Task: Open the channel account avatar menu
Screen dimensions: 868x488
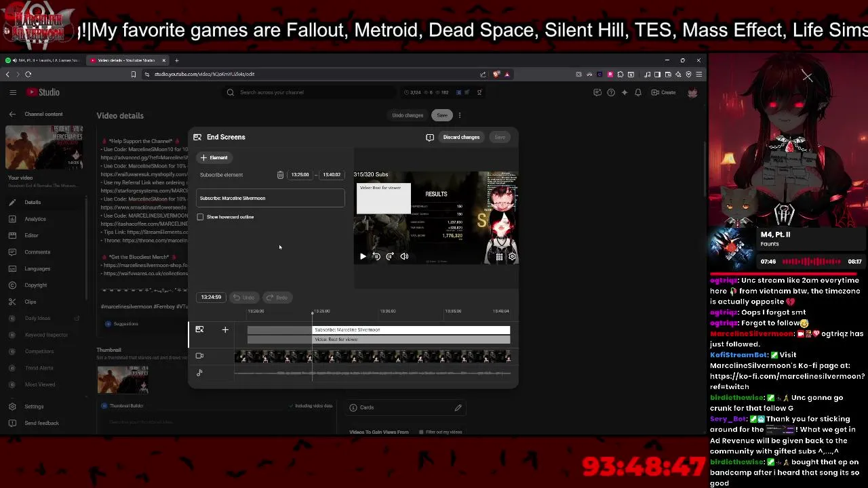Action: (x=692, y=92)
